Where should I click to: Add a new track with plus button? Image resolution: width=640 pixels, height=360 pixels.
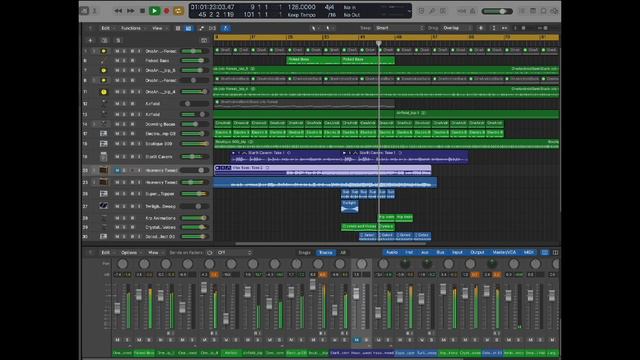[x=91, y=40]
